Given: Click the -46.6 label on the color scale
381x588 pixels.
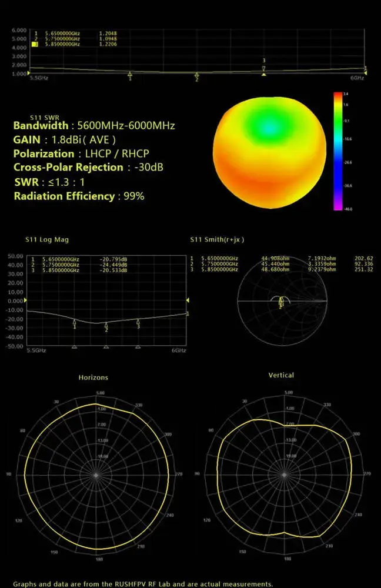Looking at the screenshot, I should [x=348, y=209].
